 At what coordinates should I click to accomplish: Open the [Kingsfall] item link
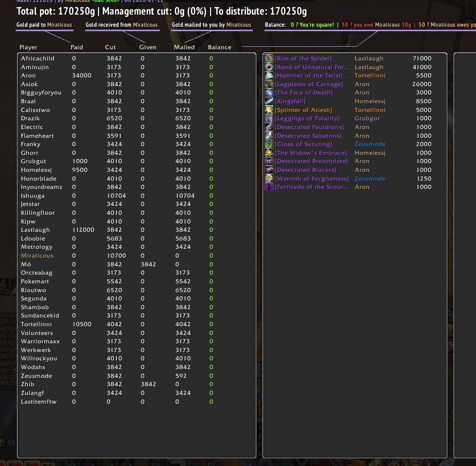point(290,101)
